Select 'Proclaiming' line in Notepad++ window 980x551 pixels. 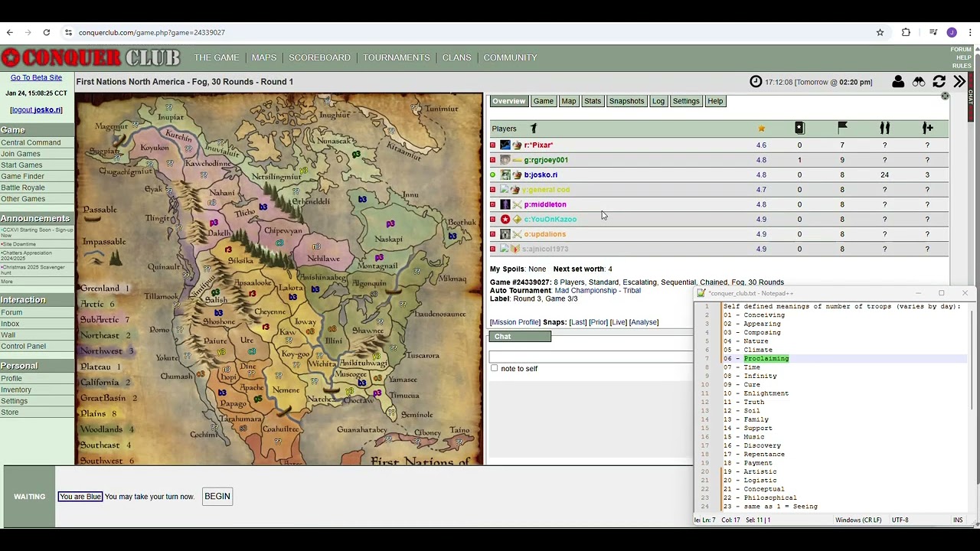click(766, 358)
